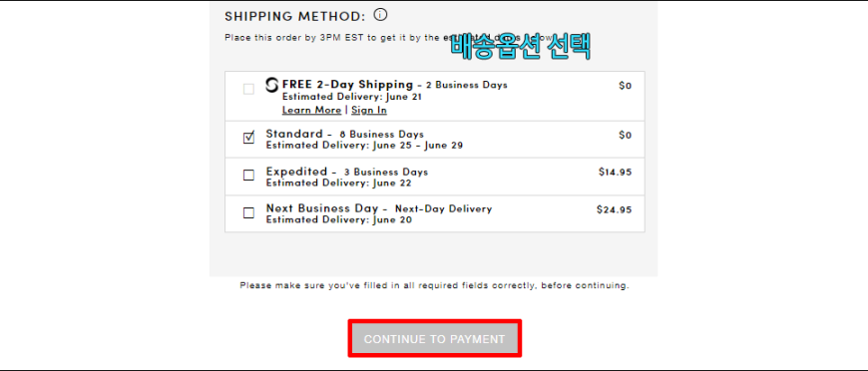Image resolution: width=868 pixels, height=371 pixels.
Task: Click the ShopRunner logo icon
Action: (271, 86)
